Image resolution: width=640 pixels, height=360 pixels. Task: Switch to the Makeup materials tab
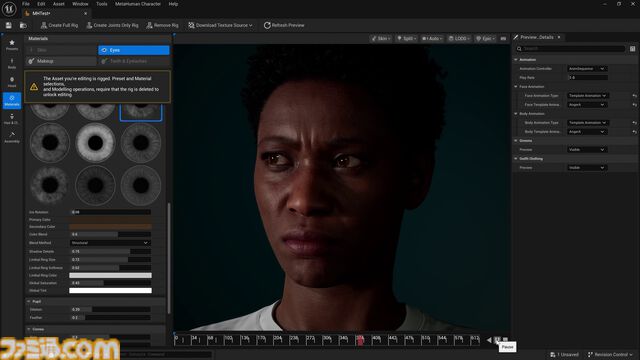pyautogui.click(x=61, y=61)
